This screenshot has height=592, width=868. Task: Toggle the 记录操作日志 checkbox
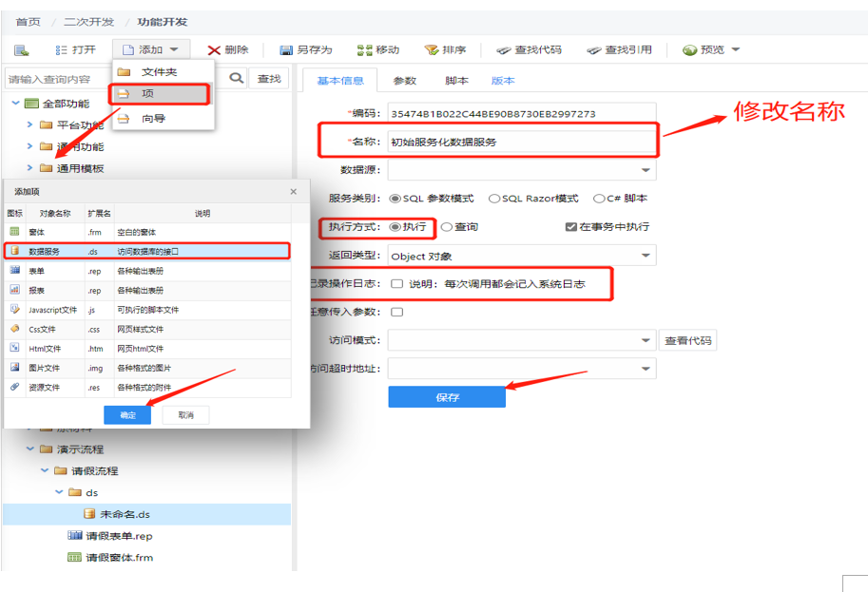[396, 284]
